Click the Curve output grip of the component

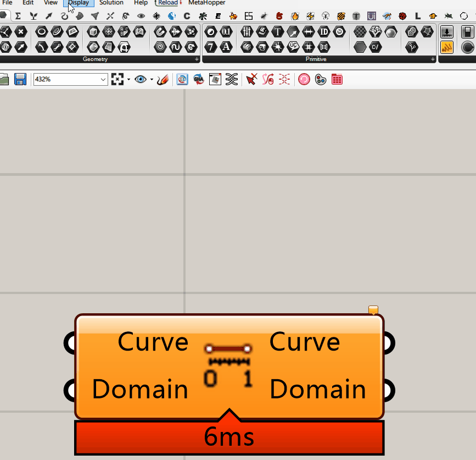pos(389,342)
